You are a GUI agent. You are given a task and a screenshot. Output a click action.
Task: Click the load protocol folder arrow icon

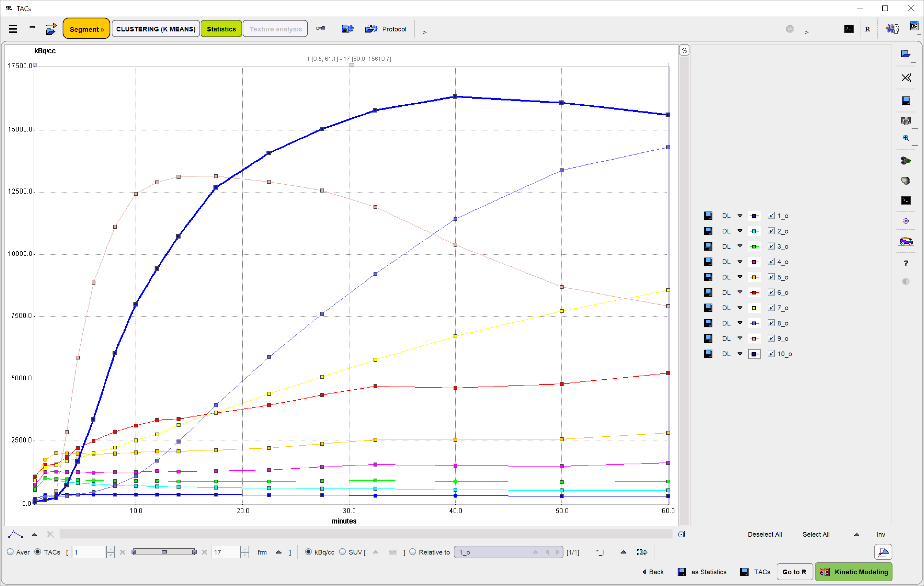[51, 29]
